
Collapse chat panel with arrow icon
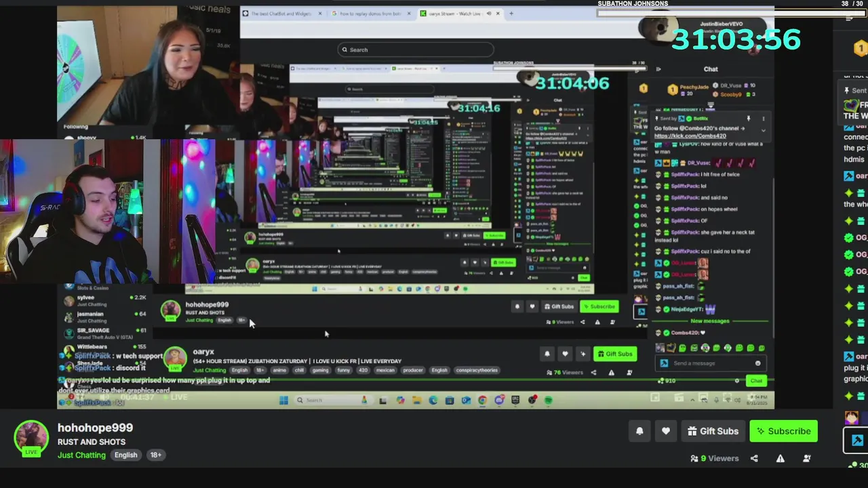(658, 69)
